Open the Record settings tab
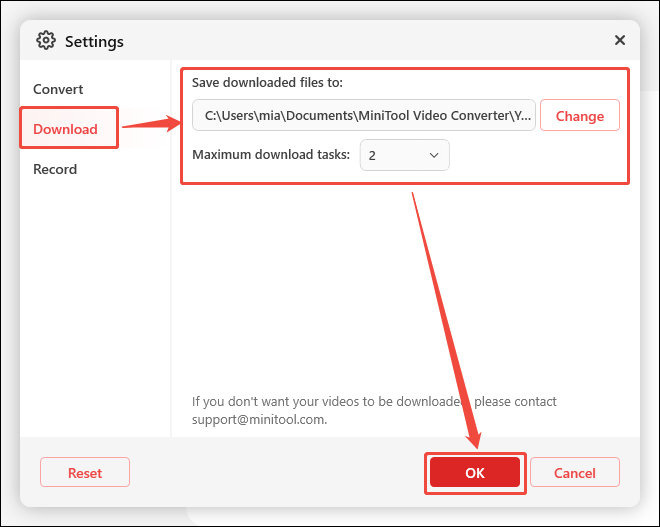This screenshot has width=660, height=527. 55,169
